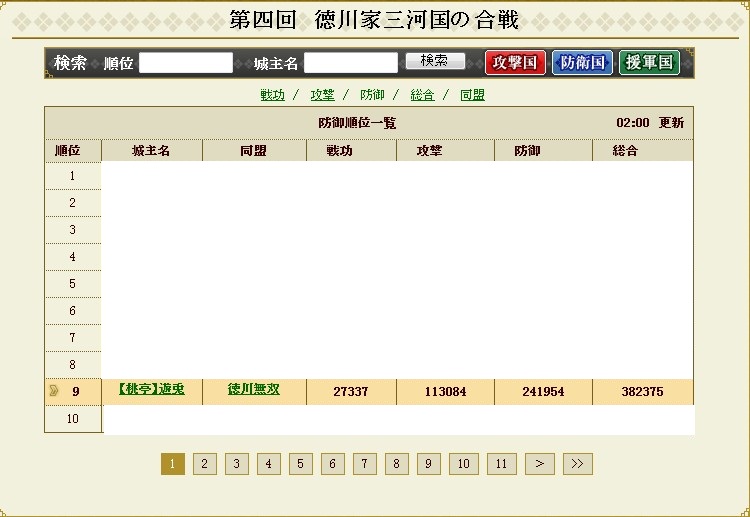
Task: Click the 戦功 value 27337
Action: tap(351, 392)
